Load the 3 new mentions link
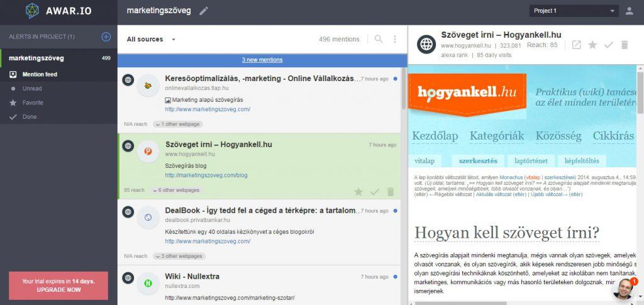Screen dimensions: 644x305 coord(262,60)
